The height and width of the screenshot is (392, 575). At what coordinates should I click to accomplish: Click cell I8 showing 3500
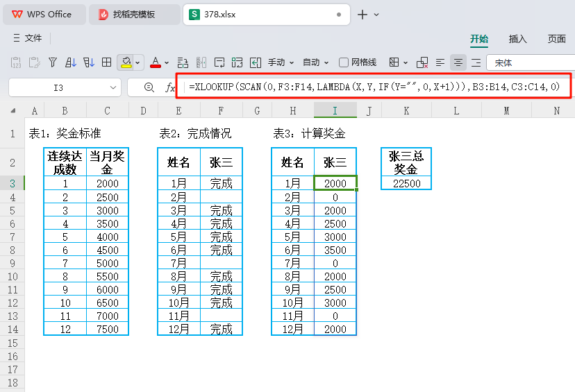click(335, 250)
